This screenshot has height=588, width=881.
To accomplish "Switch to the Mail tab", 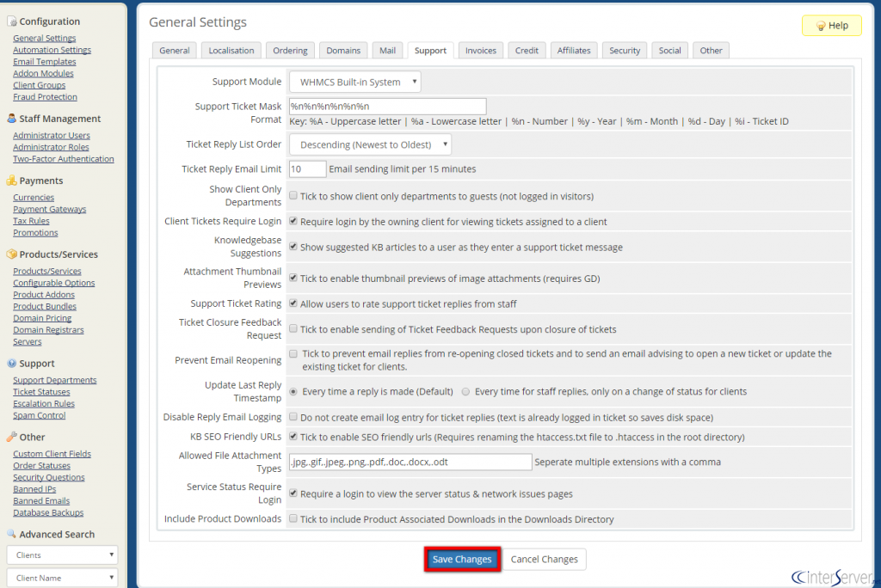I will coord(388,51).
